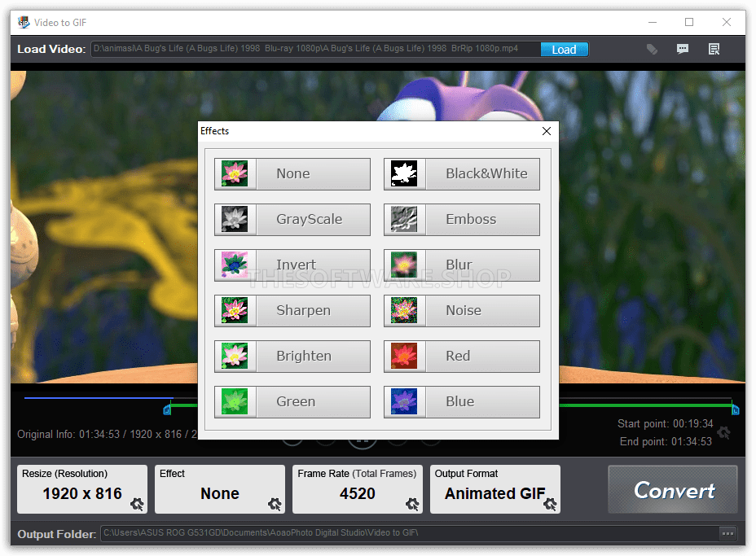The image size is (756, 556).
Task: Click the Convert button
Action: 673,489
